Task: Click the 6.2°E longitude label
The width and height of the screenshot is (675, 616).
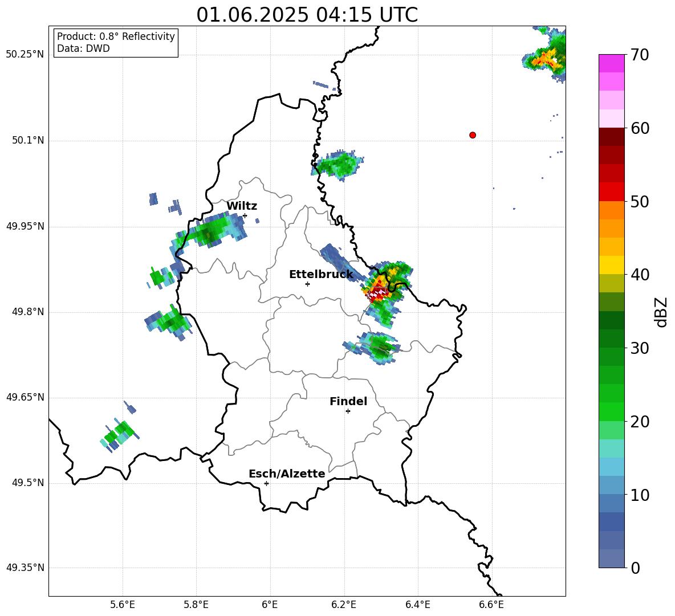Action: (344, 605)
